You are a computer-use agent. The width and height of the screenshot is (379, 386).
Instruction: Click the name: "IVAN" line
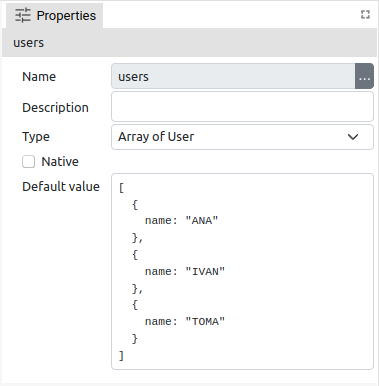185,271
